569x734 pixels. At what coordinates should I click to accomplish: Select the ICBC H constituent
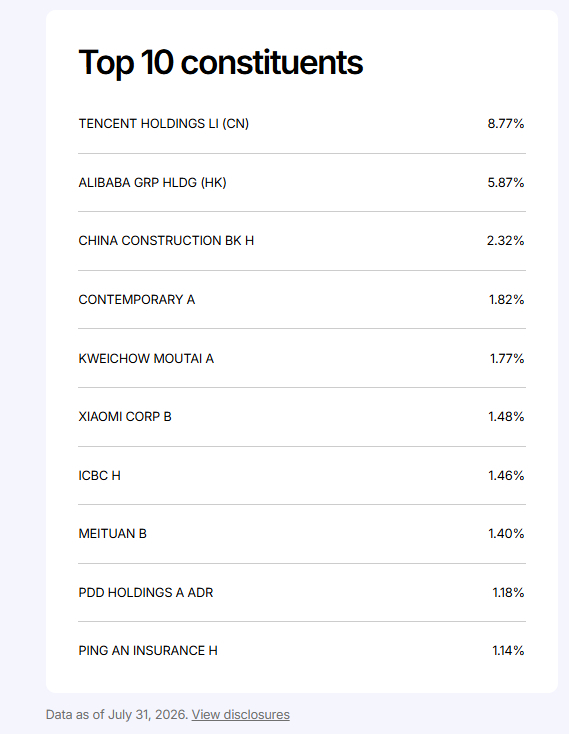click(x=100, y=476)
